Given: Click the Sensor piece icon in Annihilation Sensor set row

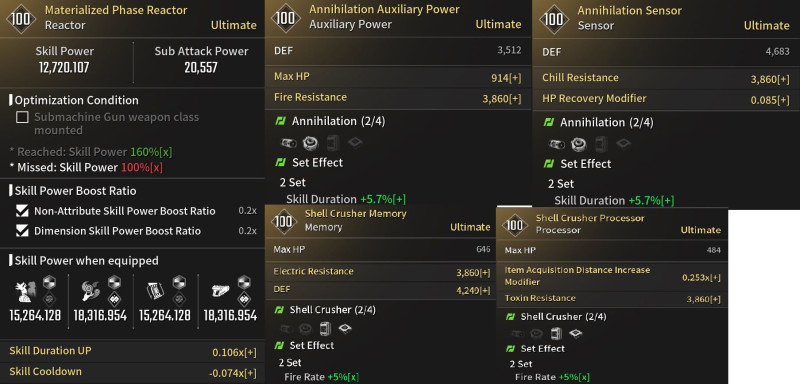Looking at the screenshot, I should [578, 144].
